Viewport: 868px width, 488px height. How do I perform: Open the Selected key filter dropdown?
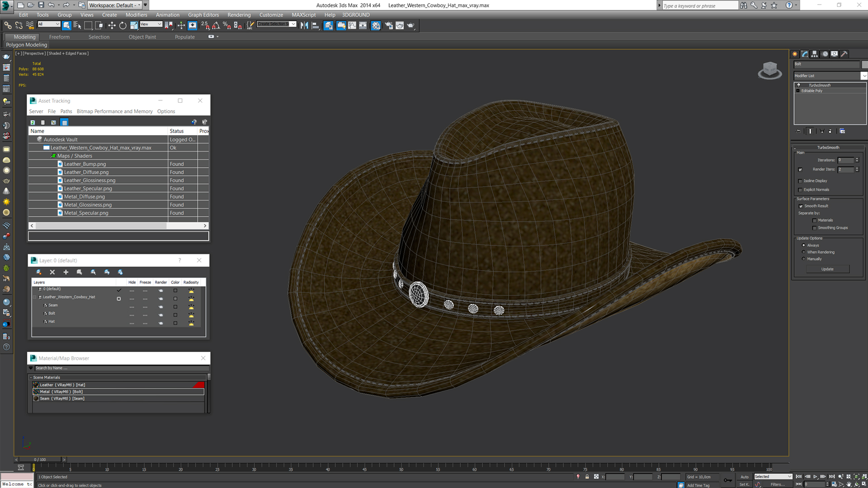coord(773,477)
